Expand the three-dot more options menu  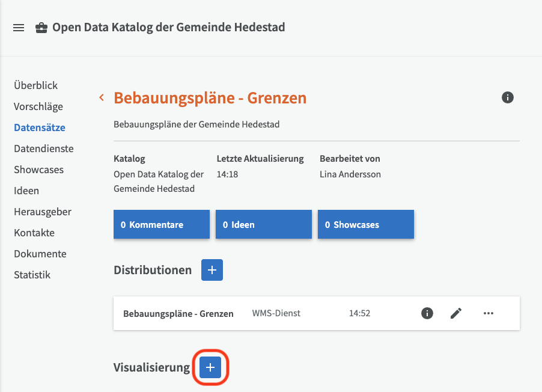[489, 313]
